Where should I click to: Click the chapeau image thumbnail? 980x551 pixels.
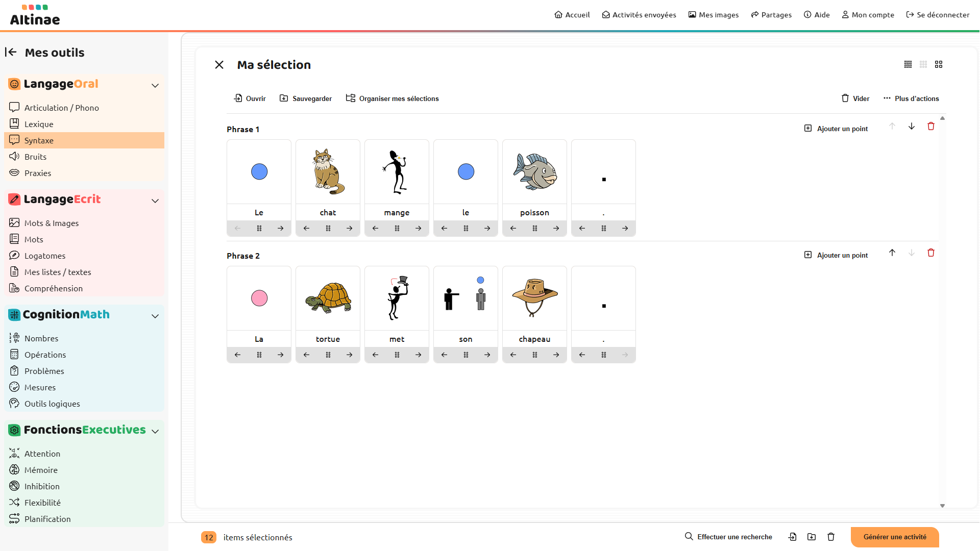534,298
